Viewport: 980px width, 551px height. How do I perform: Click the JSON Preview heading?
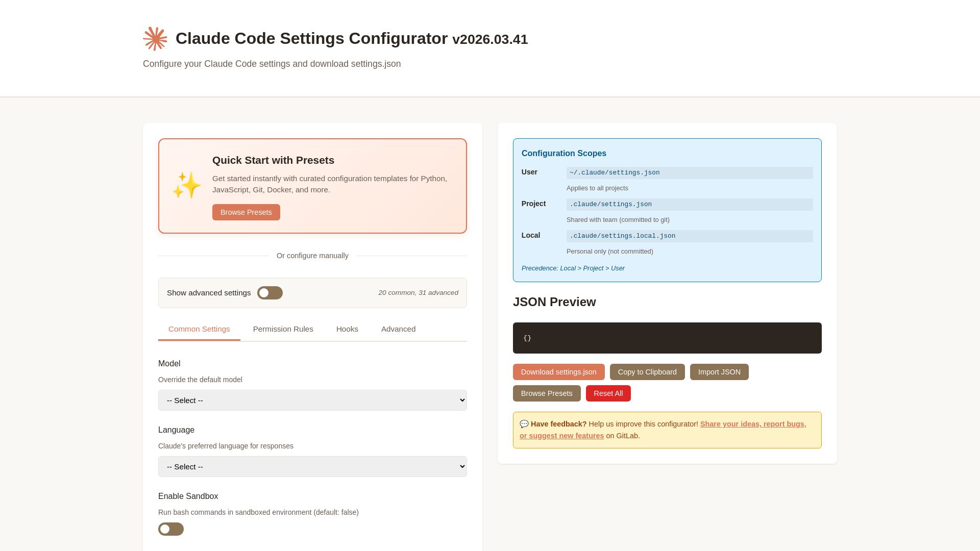(554, 302)
